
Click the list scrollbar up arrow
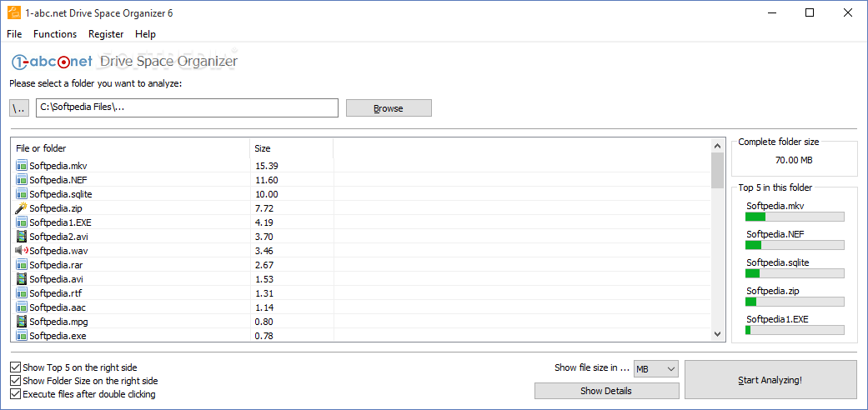(x=717, y=146)
